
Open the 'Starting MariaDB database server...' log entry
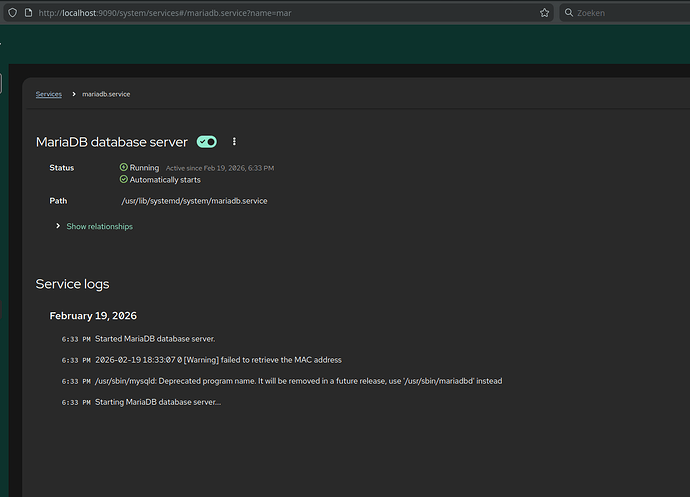[x=158, y=402]
